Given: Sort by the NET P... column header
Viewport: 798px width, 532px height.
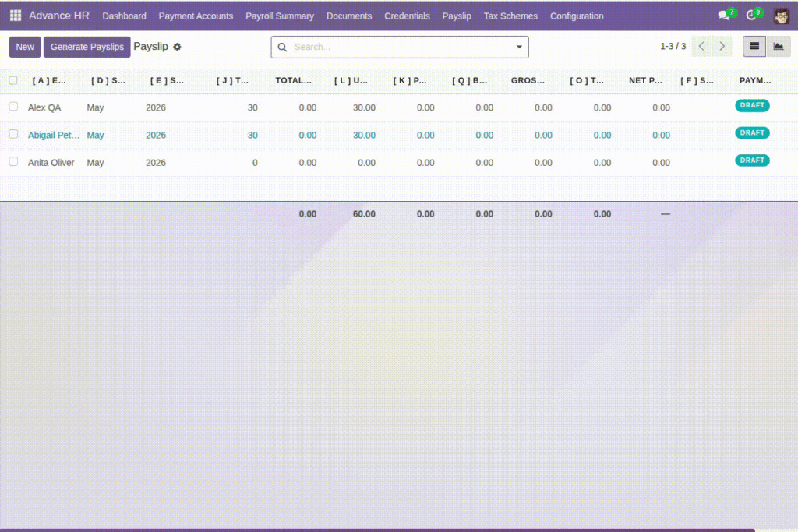Looking at the screenshot, I should [x=645, y=80].
